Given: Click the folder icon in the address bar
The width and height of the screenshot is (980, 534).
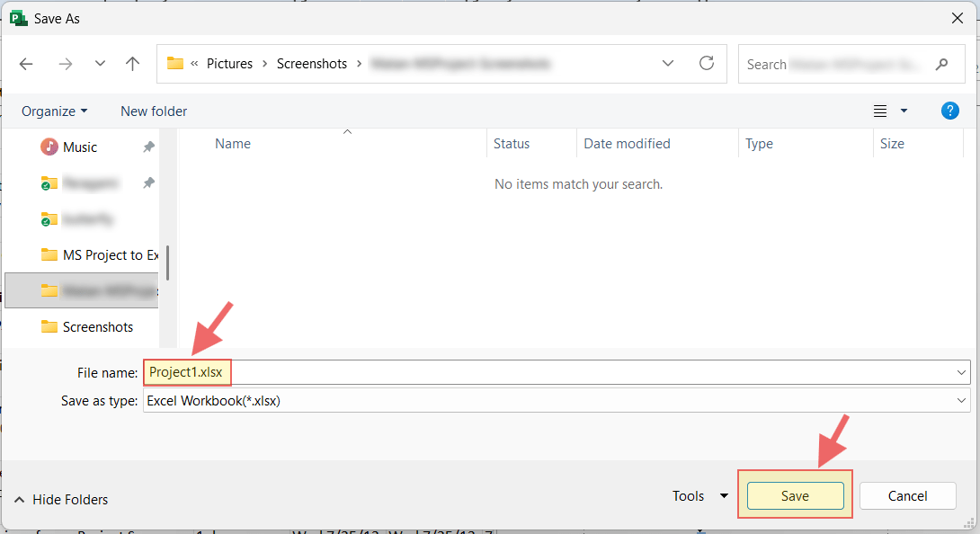Looking at the screenshot, I should [x=176, y=63].
